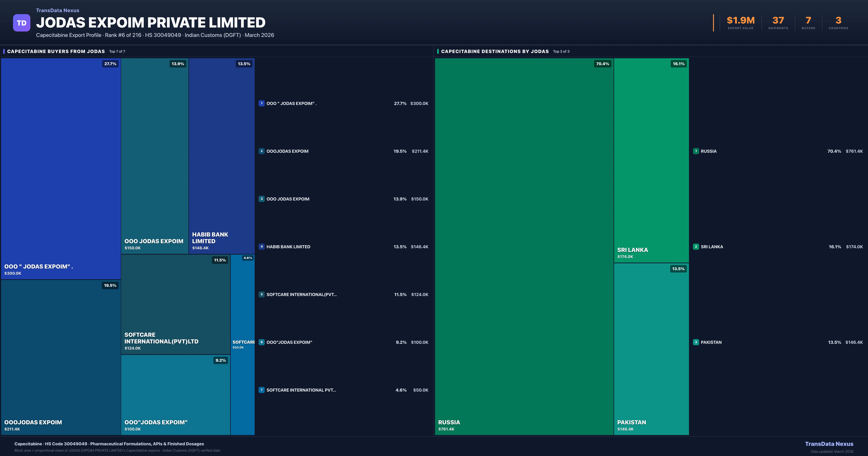The width and height of the screenshot is (868, 456).
Task: Click rank 4 badge beside HABIB BANK LIMITED
Action: [261, 247]
